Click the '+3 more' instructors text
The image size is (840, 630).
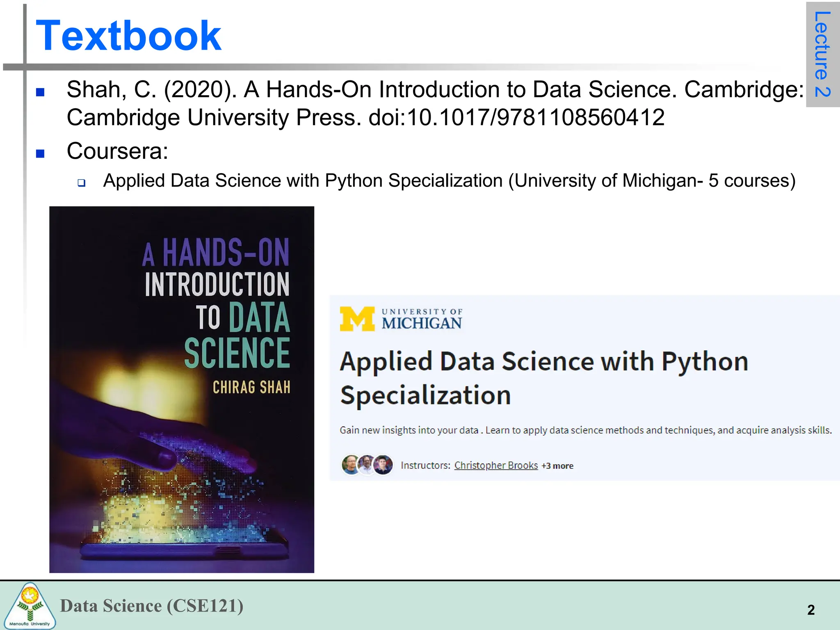coord(557,466)
